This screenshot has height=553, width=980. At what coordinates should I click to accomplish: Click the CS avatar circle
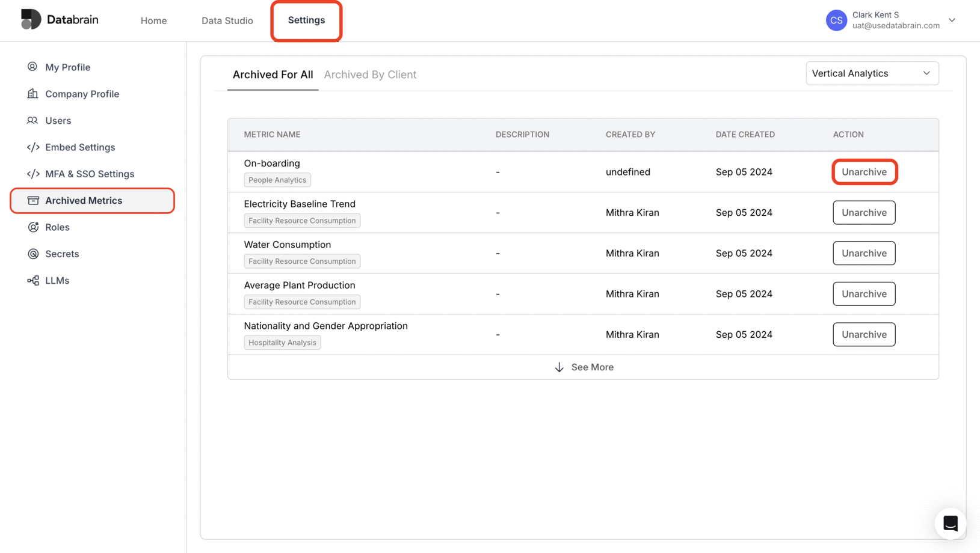tap(836, 20)
